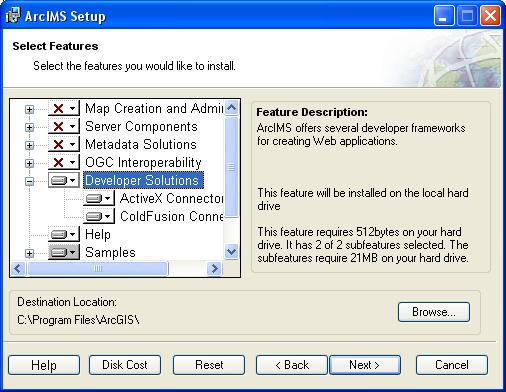Select the Developer Solutions feature

(143, 180)
